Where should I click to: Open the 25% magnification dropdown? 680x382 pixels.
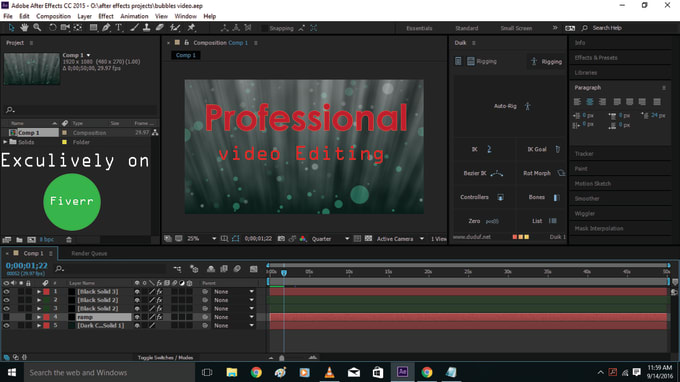click(202, 239)
